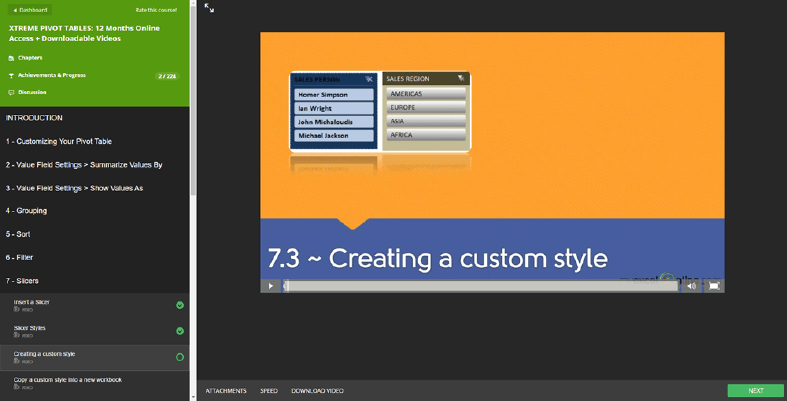Enter video fullscreen mode
The width and height of the screenshot is (787, 401).
tap(714, 286)
